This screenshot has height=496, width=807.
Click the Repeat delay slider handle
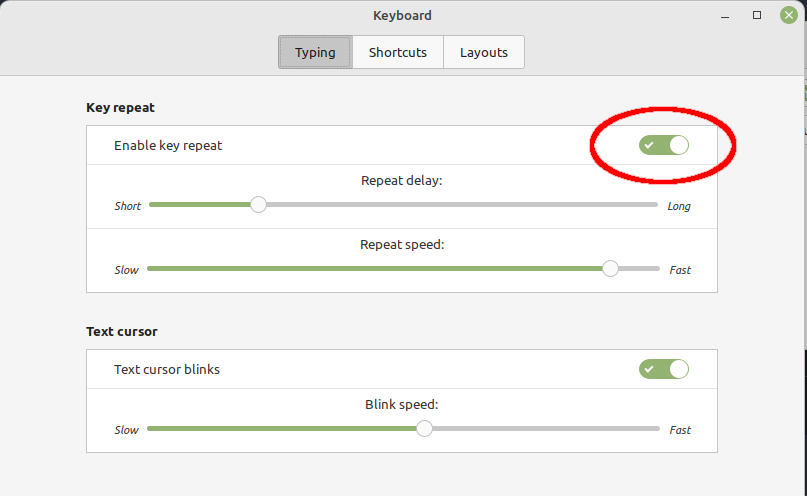tap(258, 205)
